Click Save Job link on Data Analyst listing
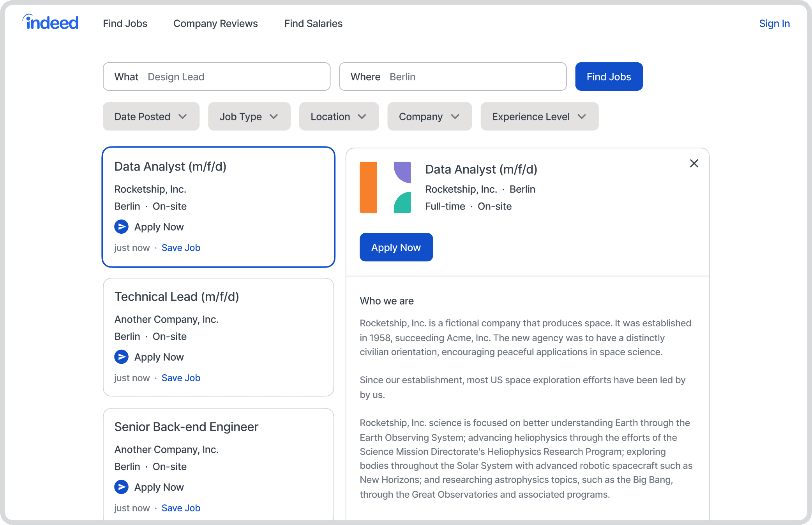 point(180,247)
